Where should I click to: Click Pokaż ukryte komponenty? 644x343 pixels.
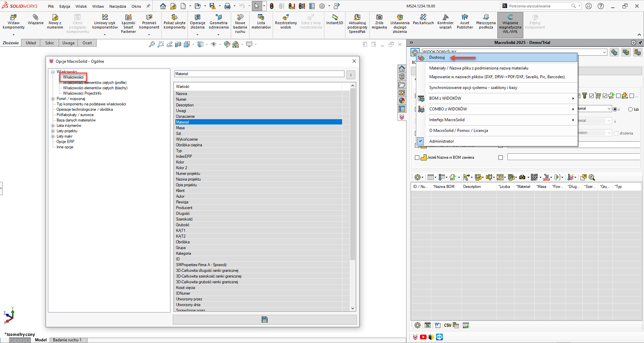174,22
